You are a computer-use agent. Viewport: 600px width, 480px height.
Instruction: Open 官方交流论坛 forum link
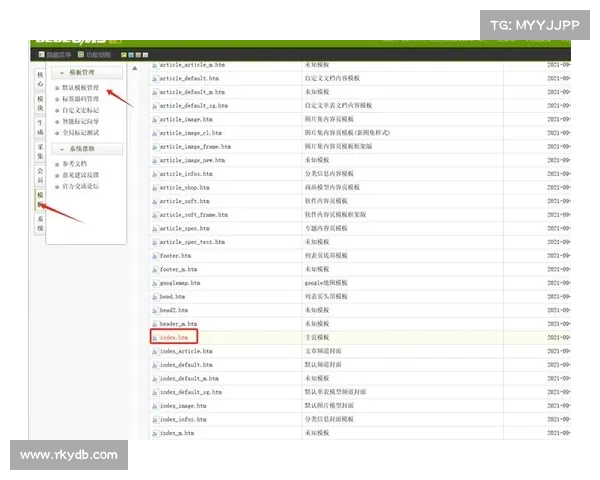coord(80,186)
